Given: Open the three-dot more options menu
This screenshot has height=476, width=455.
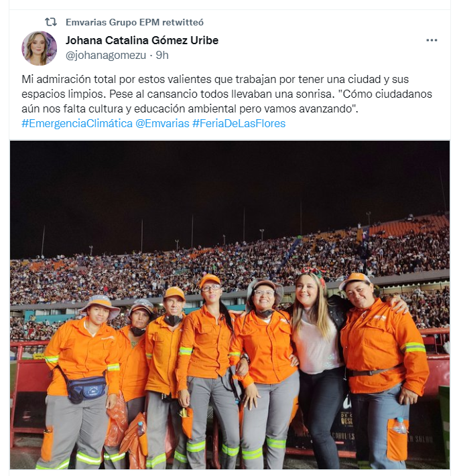Looking at the screenshot, I should pyautogui.click(x=432, y=40).
